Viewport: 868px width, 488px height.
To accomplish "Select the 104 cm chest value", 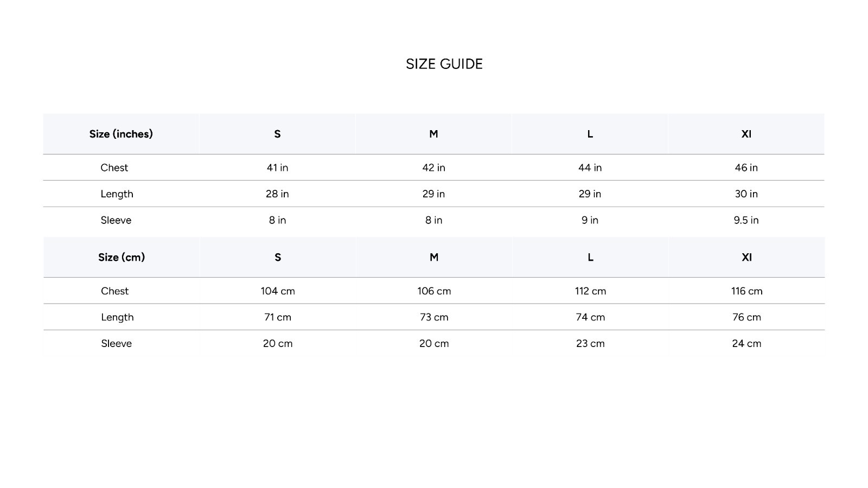I will (278, 291).
